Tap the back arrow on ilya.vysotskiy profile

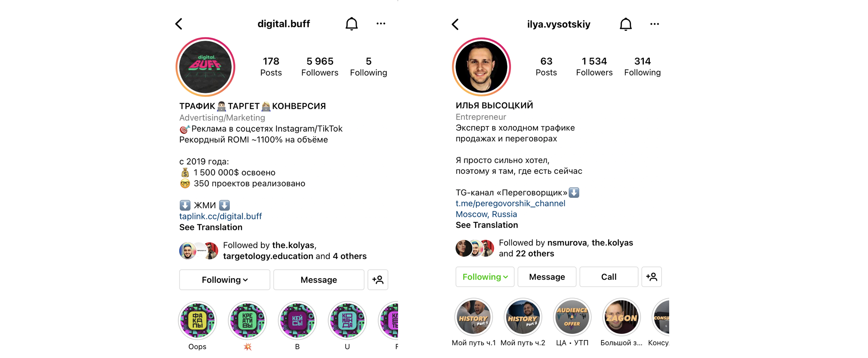[x=455, y=24]
